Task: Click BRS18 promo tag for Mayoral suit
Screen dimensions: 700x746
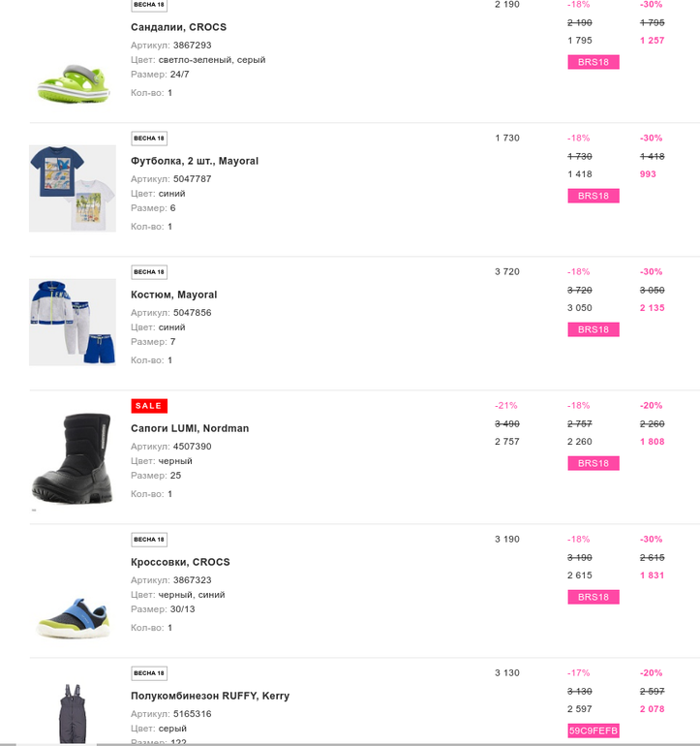Action: click(x=593, y=329)
